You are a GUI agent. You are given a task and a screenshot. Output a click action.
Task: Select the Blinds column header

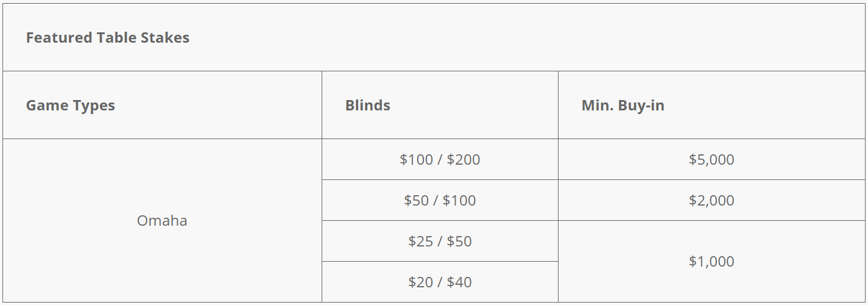[x=367, y=106]
